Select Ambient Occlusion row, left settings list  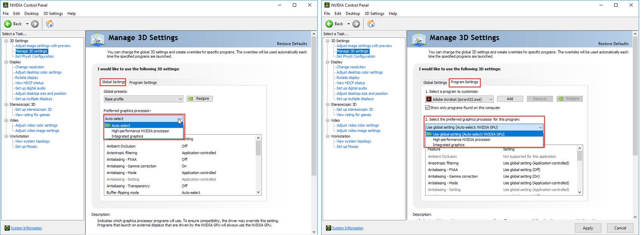179,146
